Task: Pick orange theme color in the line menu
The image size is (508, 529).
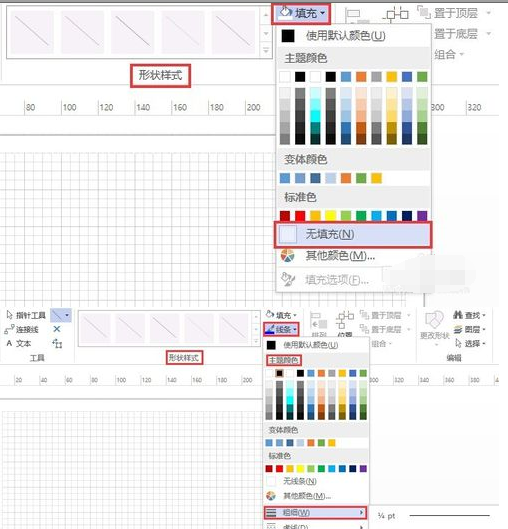Action: point(321,373)
